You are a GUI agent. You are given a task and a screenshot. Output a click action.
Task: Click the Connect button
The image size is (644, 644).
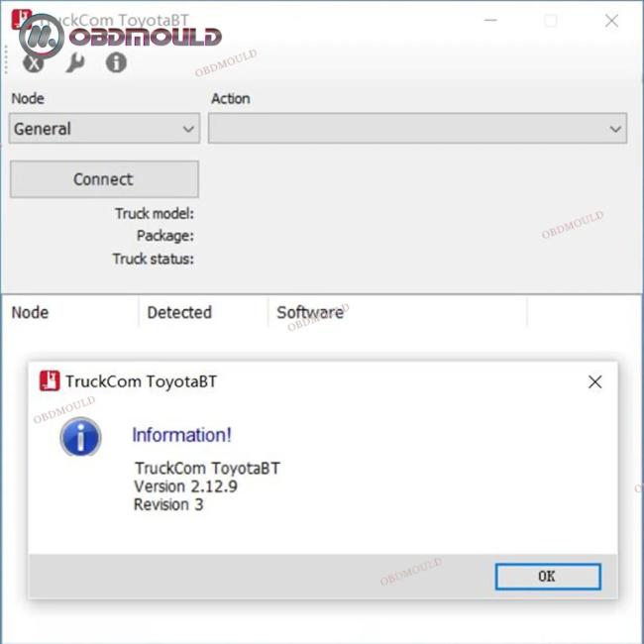[x=104, y=179]
